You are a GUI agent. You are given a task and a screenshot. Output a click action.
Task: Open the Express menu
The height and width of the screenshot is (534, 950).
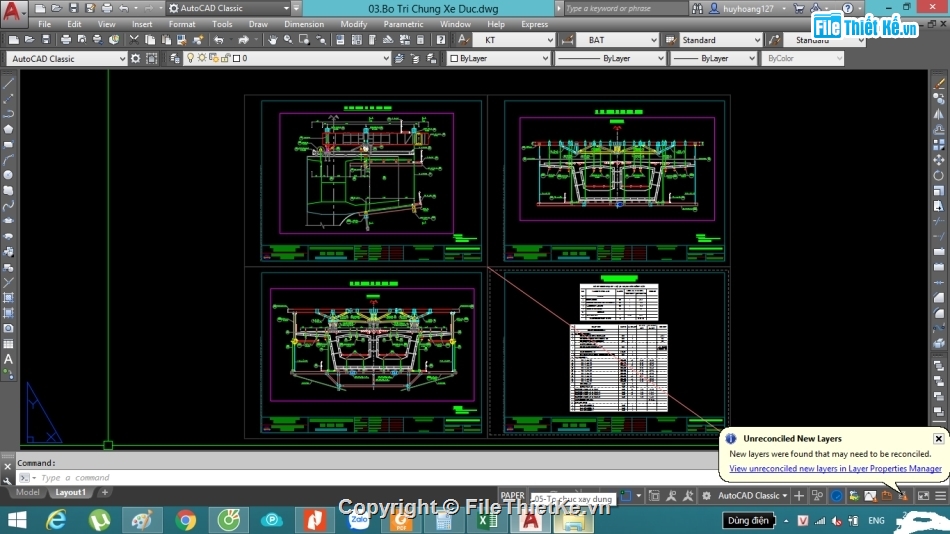pos(534,24)
